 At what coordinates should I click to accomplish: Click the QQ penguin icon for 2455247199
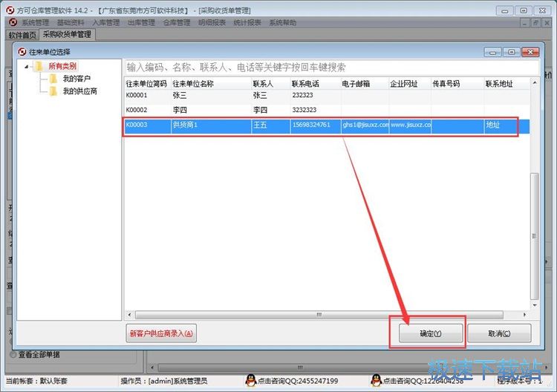pyautogui.click(x=251, y=381)
